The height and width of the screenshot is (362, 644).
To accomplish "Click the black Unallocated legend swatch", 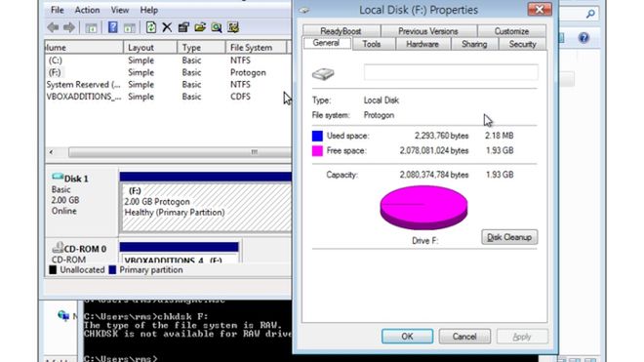I will (53, 270).
